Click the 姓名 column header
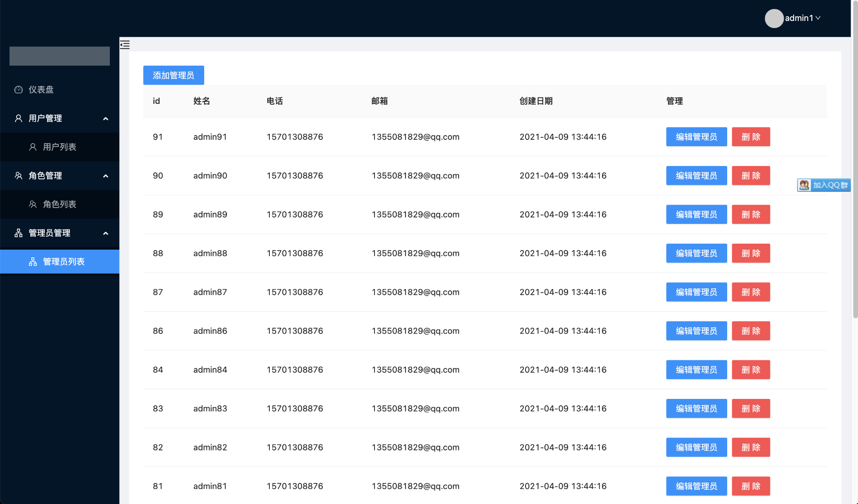Image resolution: width=858 pixels, height=504 pixels. tap(201, 101)
